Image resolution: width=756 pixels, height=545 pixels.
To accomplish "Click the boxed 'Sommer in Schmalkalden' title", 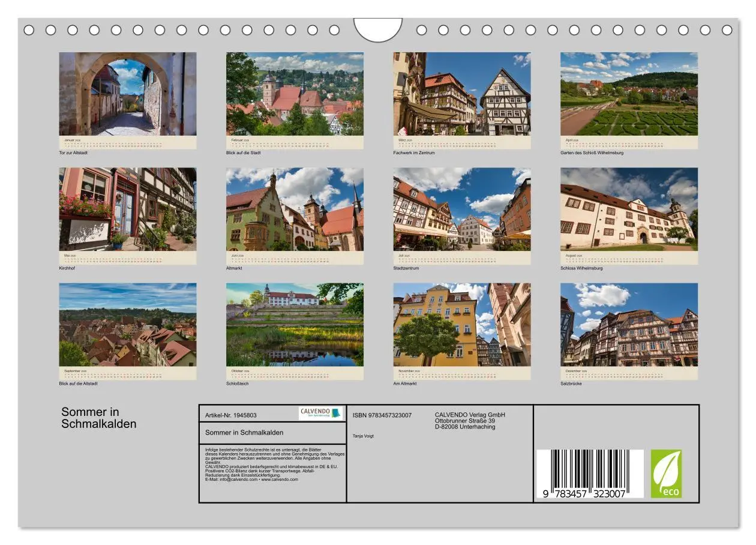I will 244,432.
